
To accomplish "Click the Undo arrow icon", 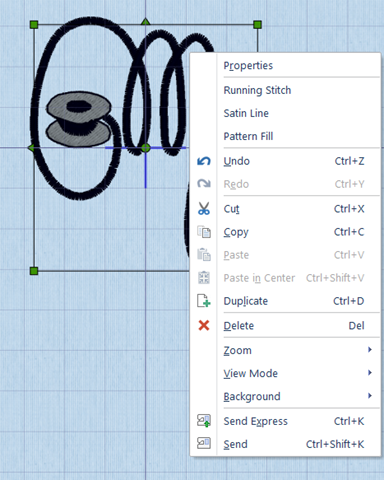I will 204,161.
